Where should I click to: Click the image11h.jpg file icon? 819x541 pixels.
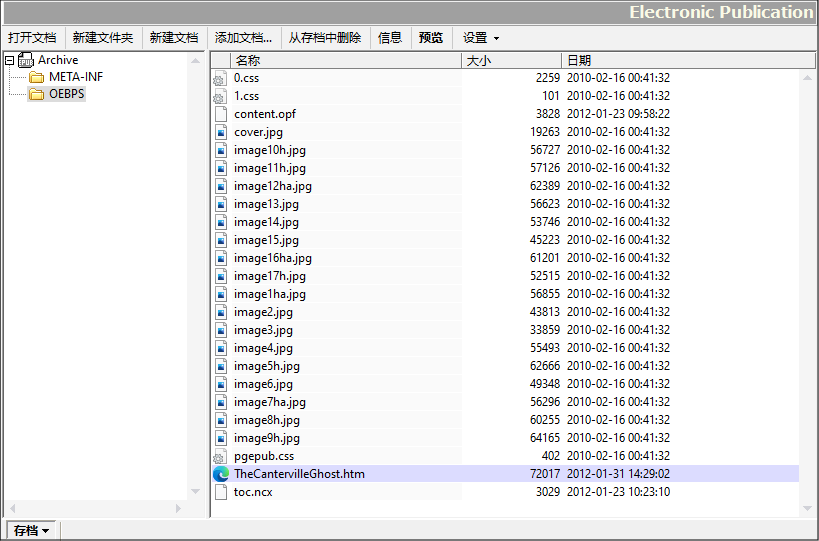220,168
